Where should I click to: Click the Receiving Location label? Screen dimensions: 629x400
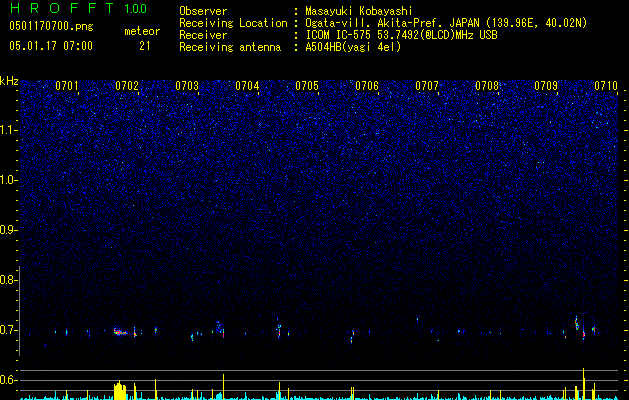pos(233,23)
